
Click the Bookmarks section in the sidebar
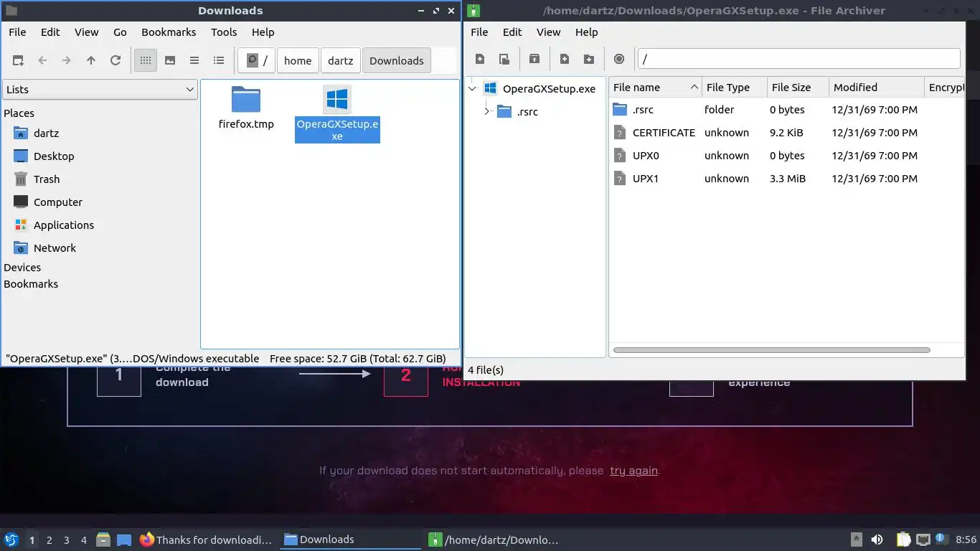point(31,284)
